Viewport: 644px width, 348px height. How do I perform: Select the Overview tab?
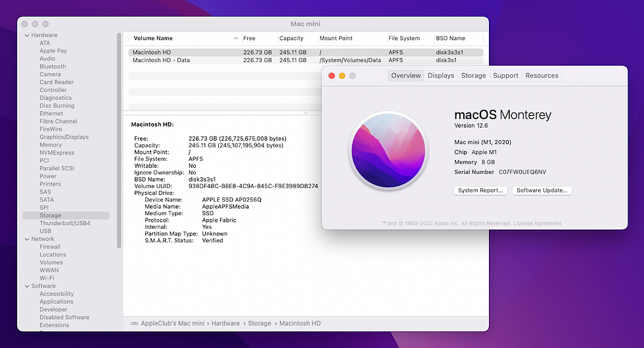(406, 76)
